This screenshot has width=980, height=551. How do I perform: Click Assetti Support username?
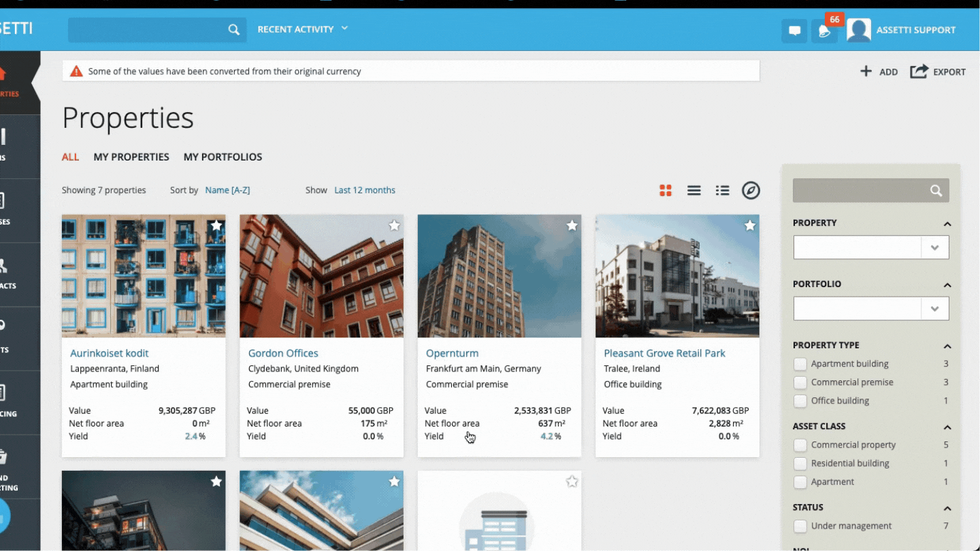click(x=915, y=30)
